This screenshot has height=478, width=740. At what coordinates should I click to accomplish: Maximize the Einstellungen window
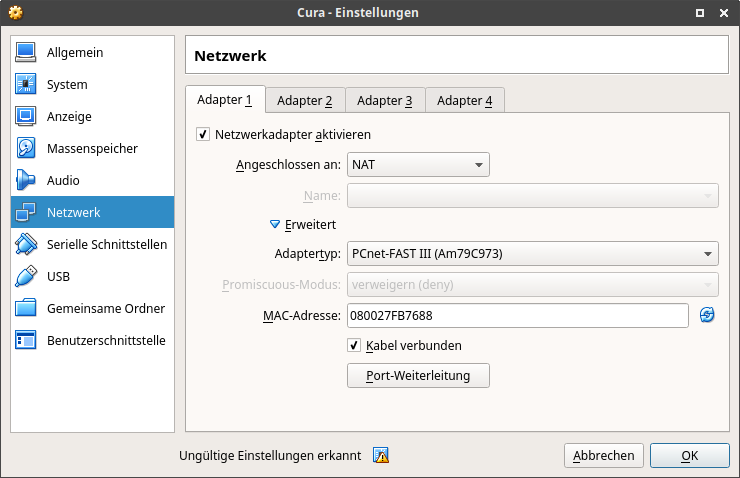pyautogui.click(x=700, y=13)
